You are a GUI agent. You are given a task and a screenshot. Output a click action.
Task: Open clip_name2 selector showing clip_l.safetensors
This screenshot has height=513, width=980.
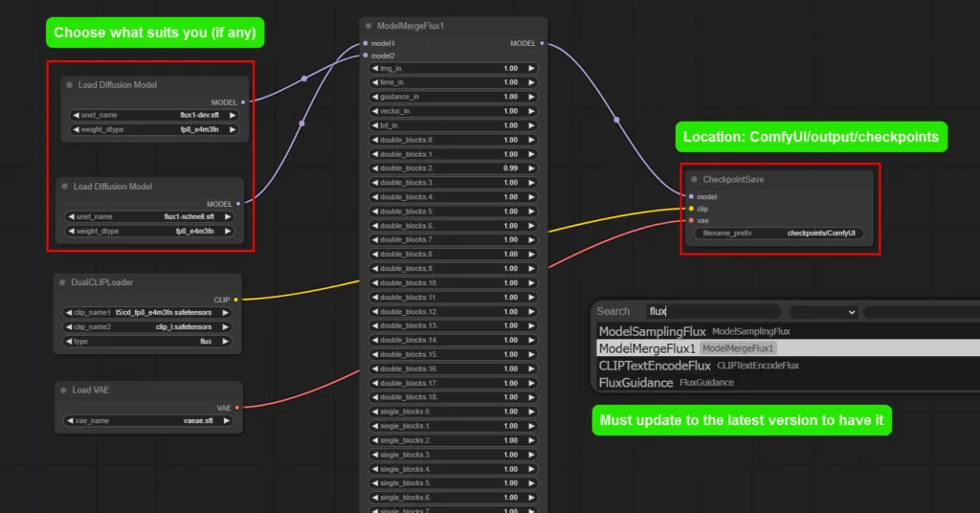point(146,326)
